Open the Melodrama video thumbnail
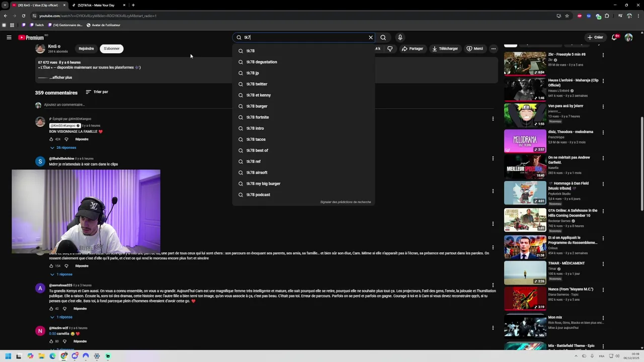 [x=525, y=141]
